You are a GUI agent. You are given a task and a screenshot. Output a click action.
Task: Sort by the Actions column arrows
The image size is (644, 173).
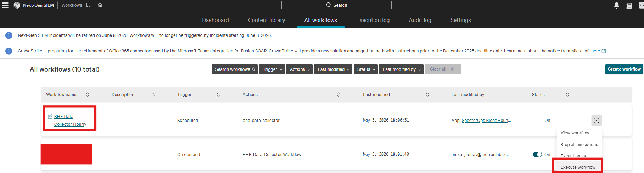coord(339,95)
